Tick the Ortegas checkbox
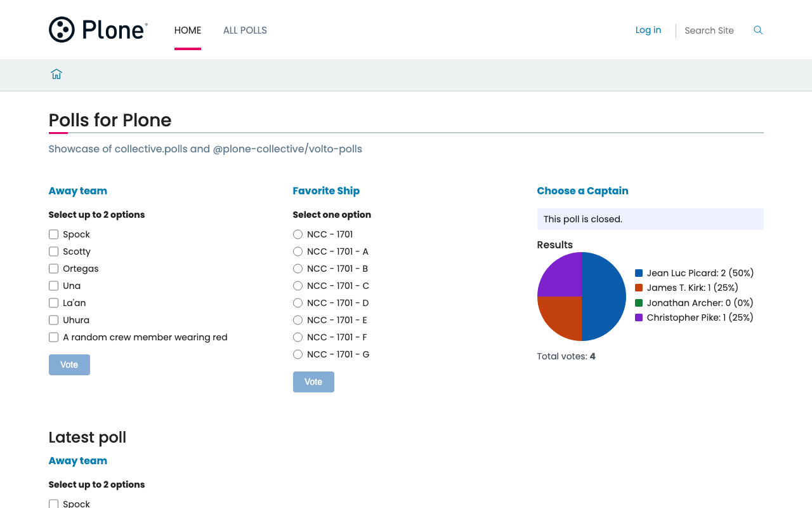812x508 pixels. (54, 269)
